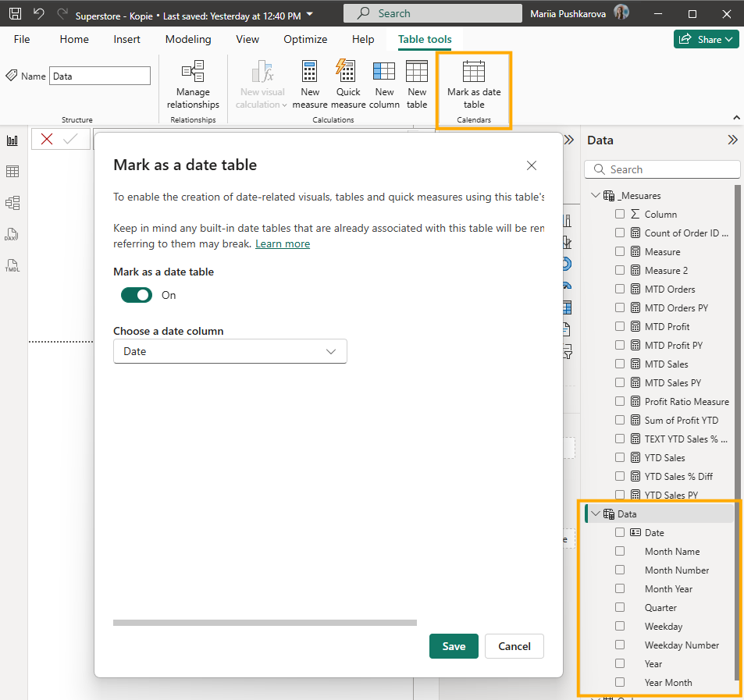Image resolution: width=744 pixels, height=700 pixels.
Task: Switch to Table view in left sidebar
Action: tap(12, 172)
